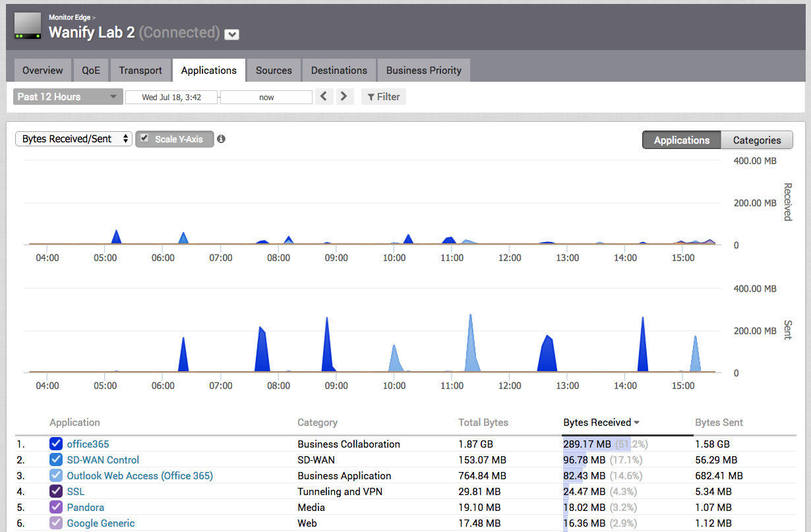The image size is (811, 532).
Task: Toggle the Scale Y-Axis checkbox
Action: pos(145,138)
